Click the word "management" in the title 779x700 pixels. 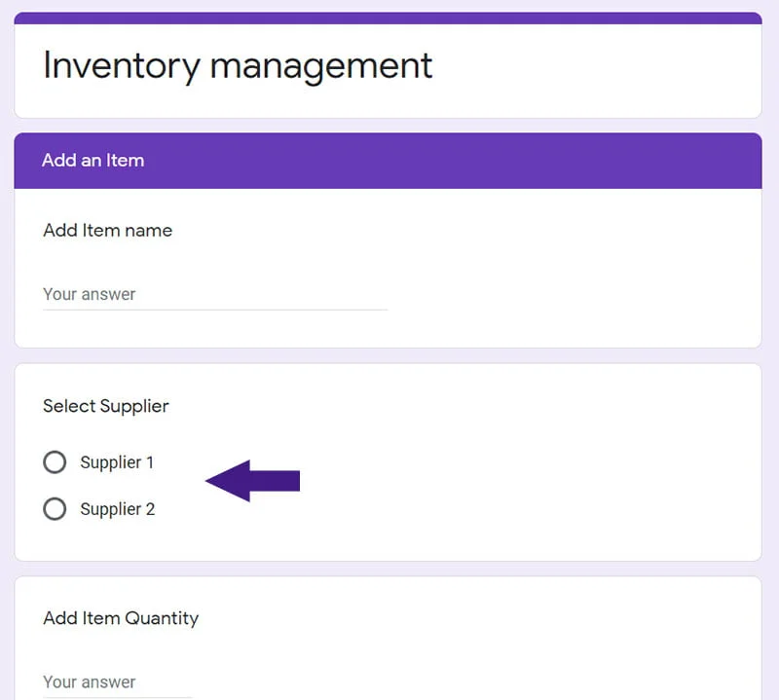point(321,65)
